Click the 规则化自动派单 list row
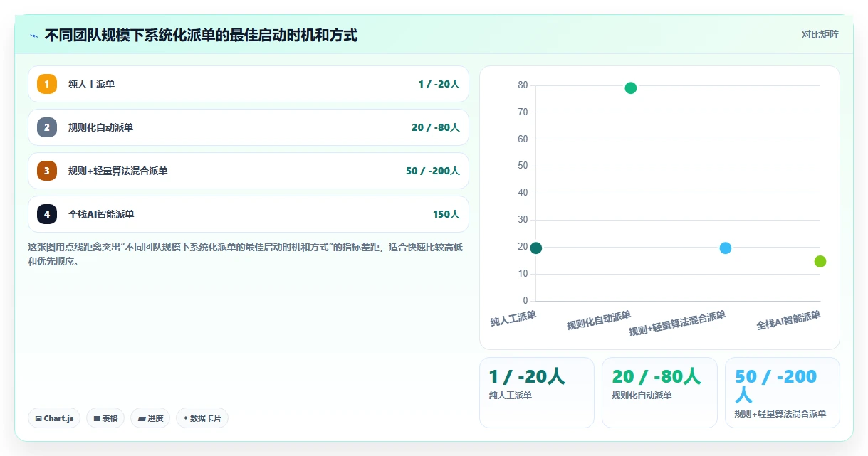Screen dimensions: 868x456 [x=249, y=127]
